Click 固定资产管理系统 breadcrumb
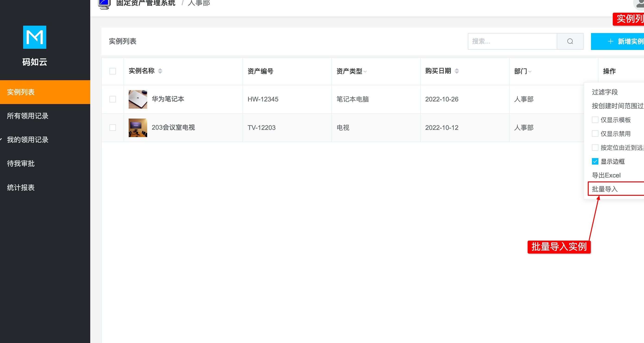The height and width of the screenshot is (343, 644). click(x=146, y=3)
